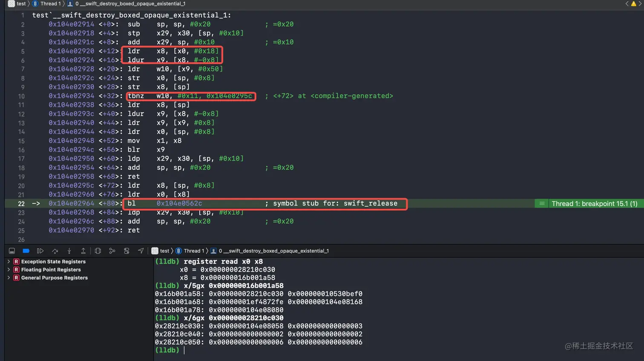
Task: Hide the debug area panel
Action: pyautogui.click(x=12, y=251)
